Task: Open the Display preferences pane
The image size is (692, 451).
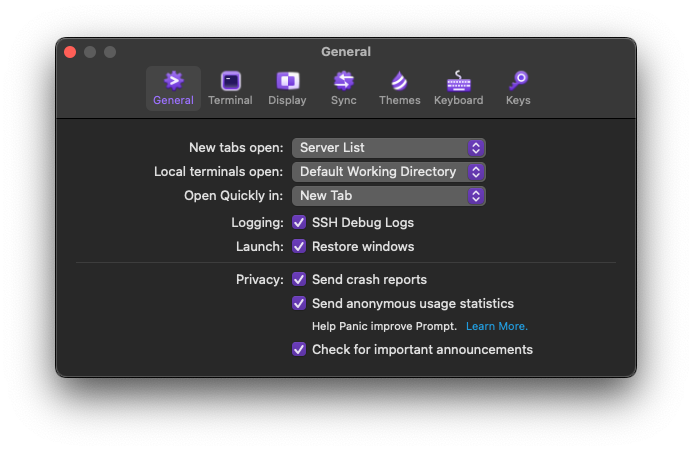Action: point(287,88)
